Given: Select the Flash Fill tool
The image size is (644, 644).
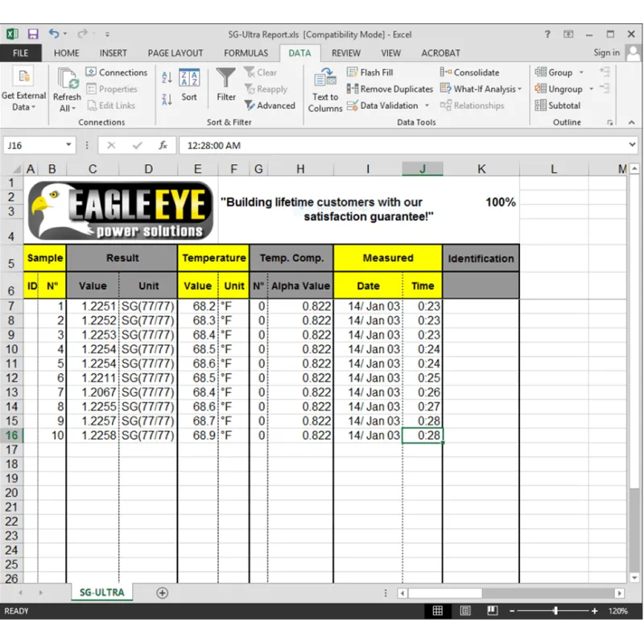Looking at the screenshot, I should coord(370,72).
